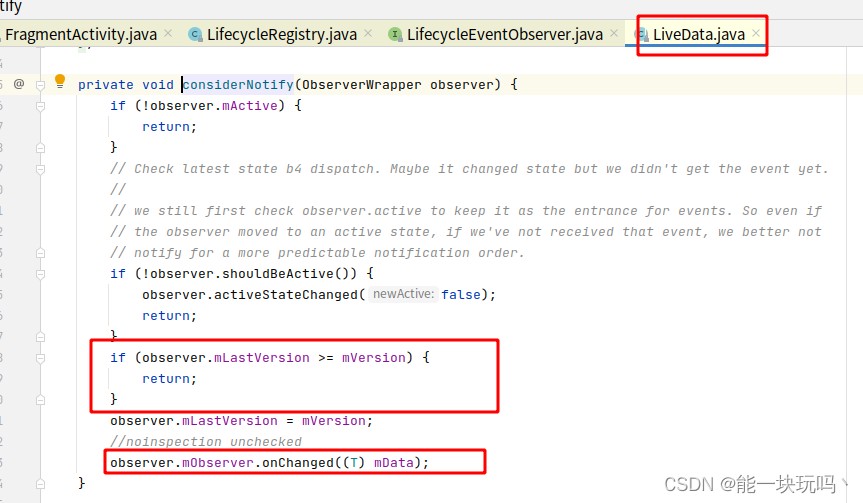
Task: Collapse the if (!observer.shouldBeActive()) block
Action: click(40, 274)
